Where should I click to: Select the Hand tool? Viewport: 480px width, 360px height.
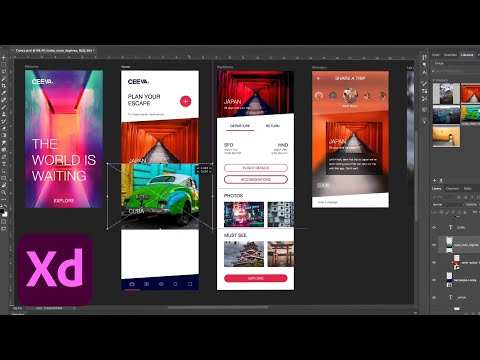coord(4,185)
